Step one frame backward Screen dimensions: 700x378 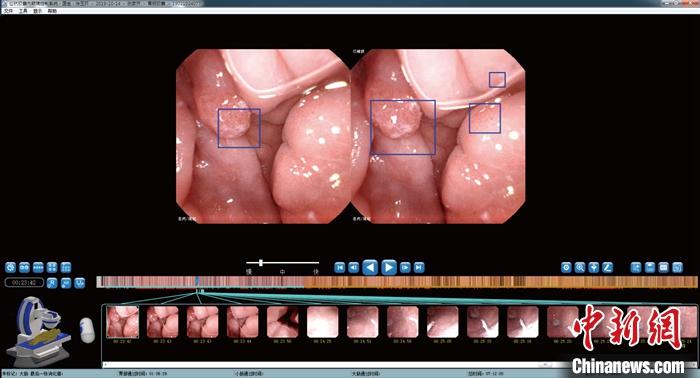click(353, 267)
